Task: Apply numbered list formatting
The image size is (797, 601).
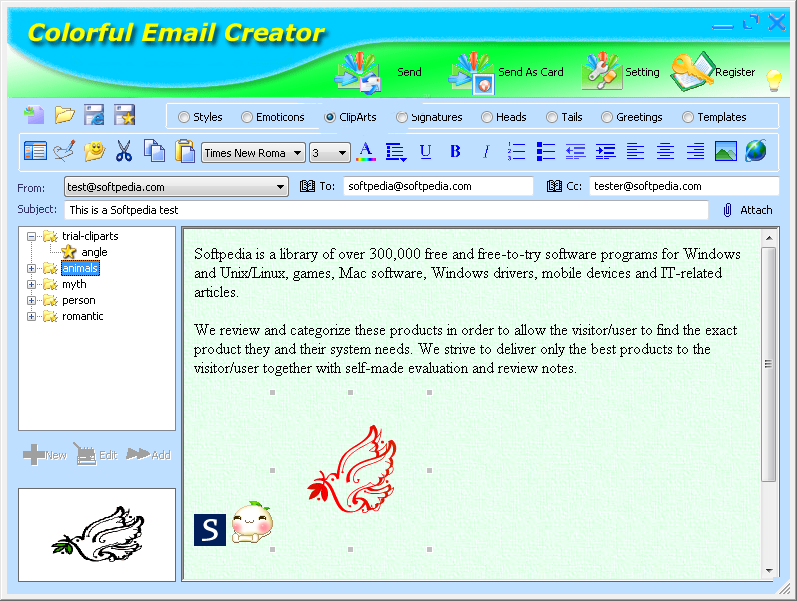Action: (516, 152)
